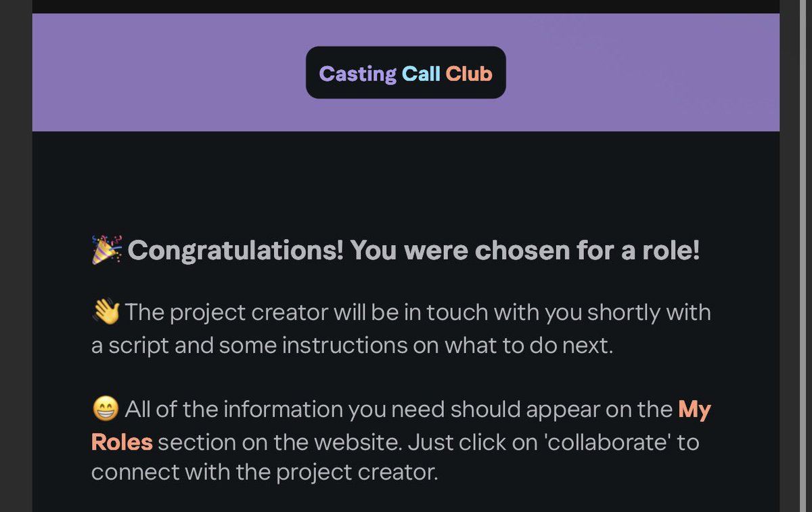
Task: Click the Casting Call Club logo badge
Action: tap(405, 72)
